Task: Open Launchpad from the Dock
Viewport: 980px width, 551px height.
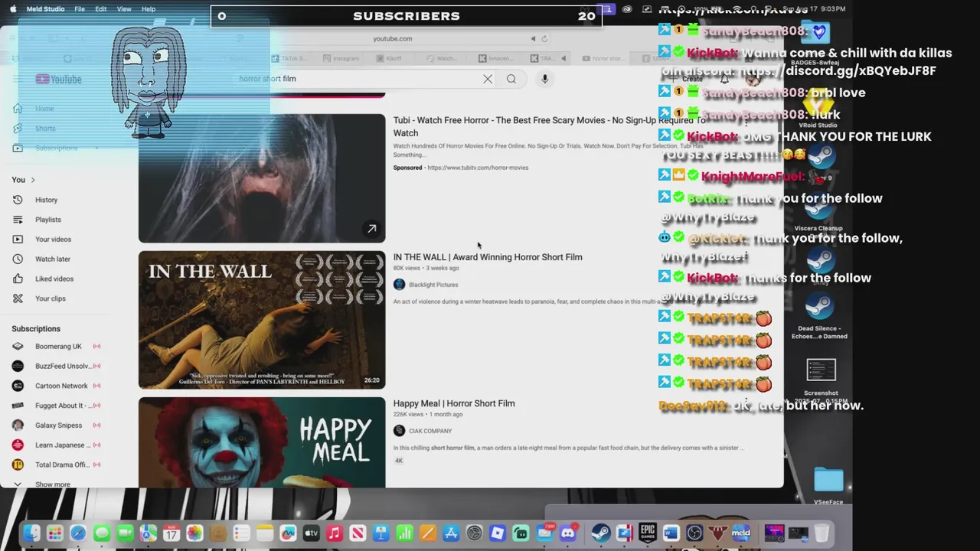Action: pos(54,533)
